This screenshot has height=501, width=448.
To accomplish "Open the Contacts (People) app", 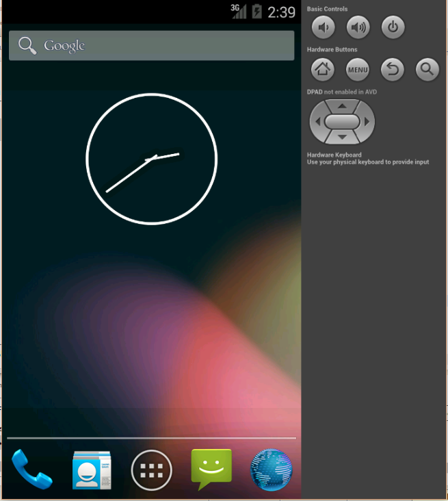I will [92, 470].
